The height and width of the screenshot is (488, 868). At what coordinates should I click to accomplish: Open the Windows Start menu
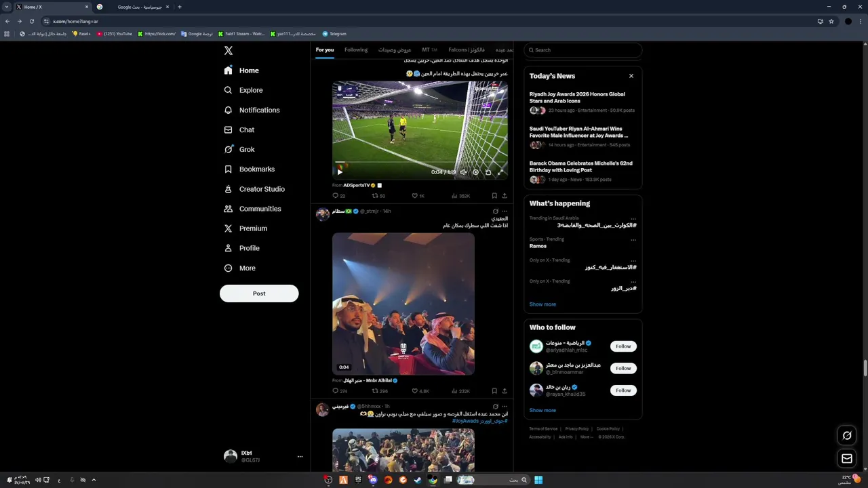point(538,480)
